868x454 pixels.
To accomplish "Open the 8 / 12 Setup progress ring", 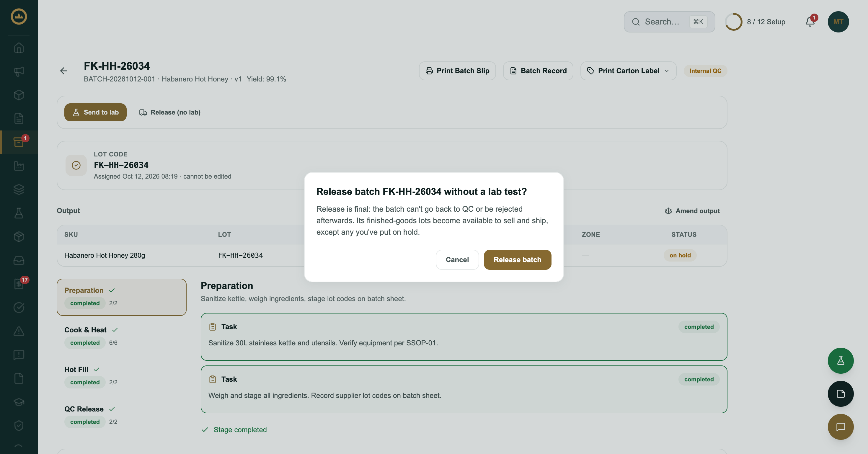I will click(x=733, y=22).
